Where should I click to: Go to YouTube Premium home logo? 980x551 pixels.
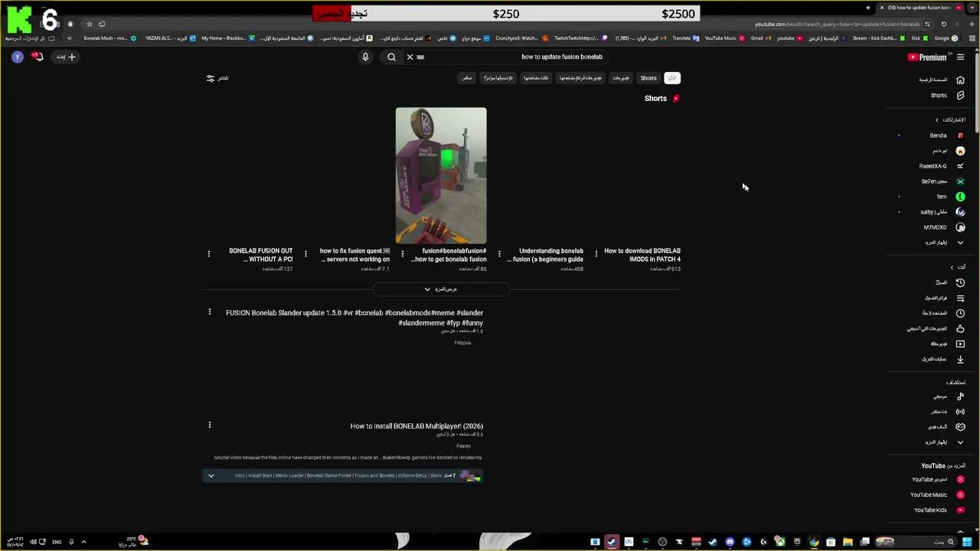point(927,57)
